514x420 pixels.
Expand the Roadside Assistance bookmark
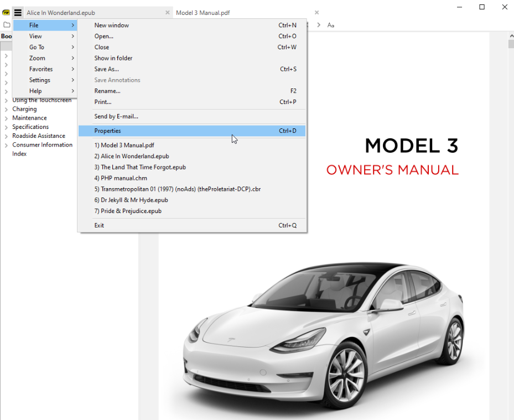pos(6,136)
